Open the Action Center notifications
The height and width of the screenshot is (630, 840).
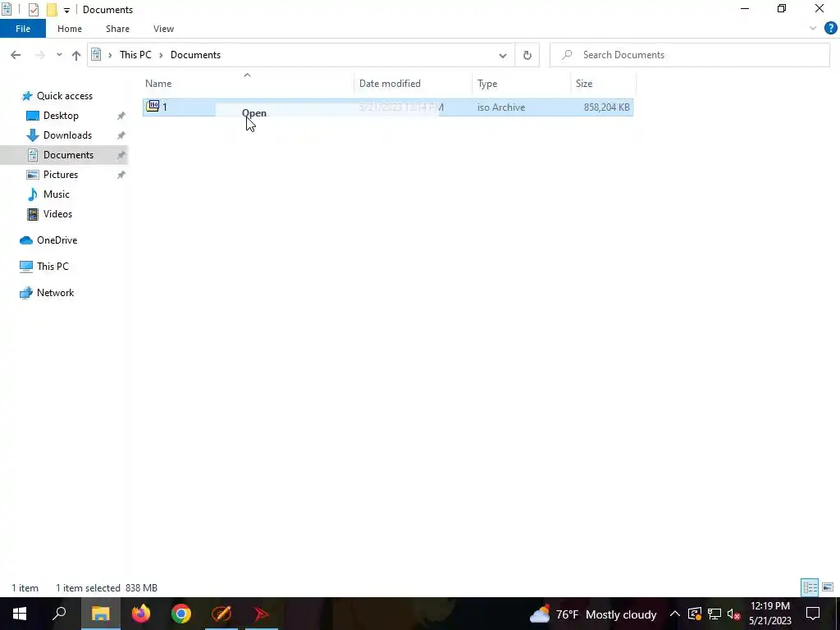813,614
